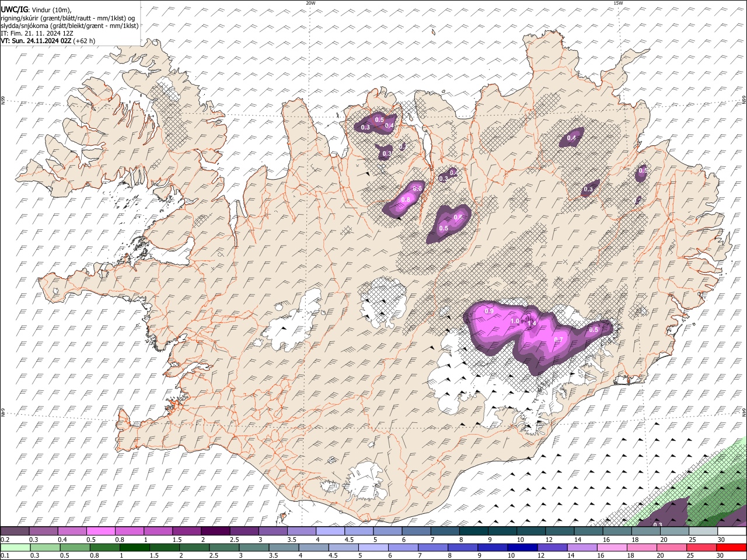
Task: Click the 1.0 snowfall value on the map
Action: [x=515, y=321]
